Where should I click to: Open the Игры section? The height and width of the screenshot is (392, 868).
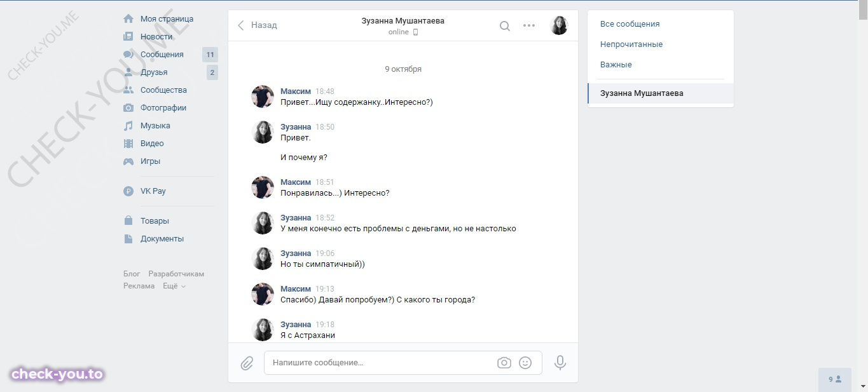[x=150, y=161]
